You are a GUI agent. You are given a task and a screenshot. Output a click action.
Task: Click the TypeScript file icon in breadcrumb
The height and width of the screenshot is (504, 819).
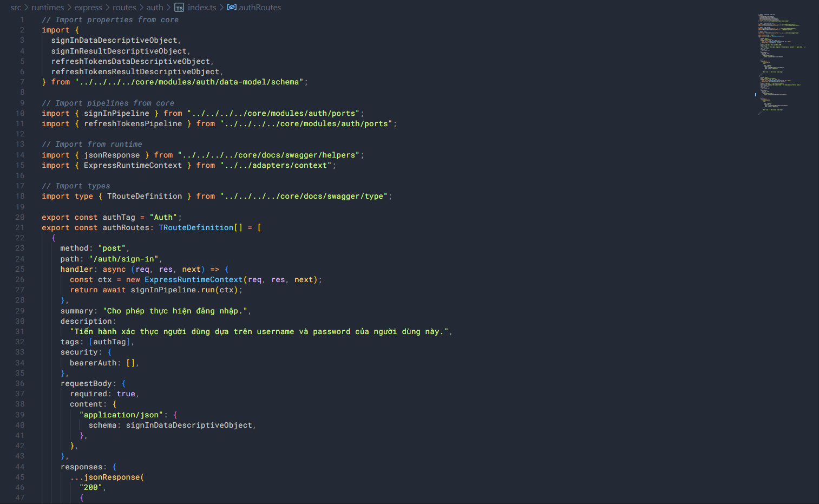[x=179, y=8]
